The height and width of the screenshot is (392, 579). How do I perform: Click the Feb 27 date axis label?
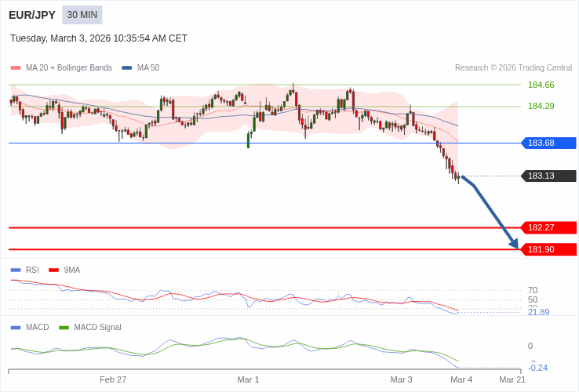[113, 379]
